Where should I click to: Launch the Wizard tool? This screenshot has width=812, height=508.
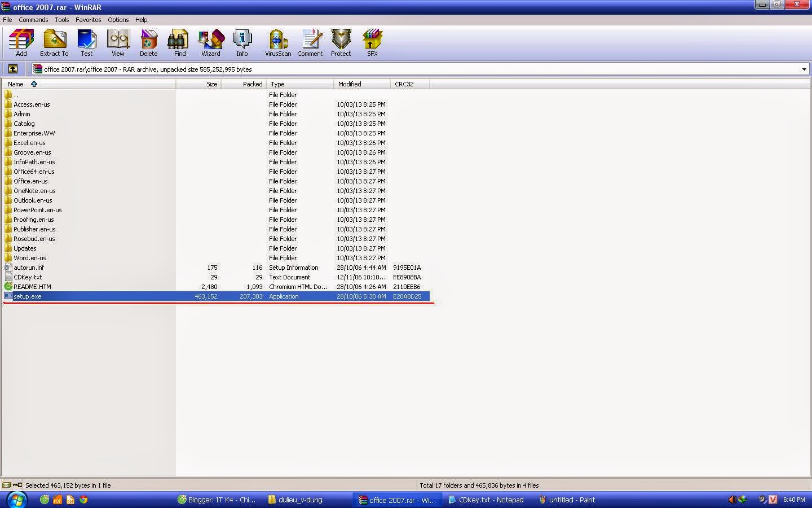[211, 43]
